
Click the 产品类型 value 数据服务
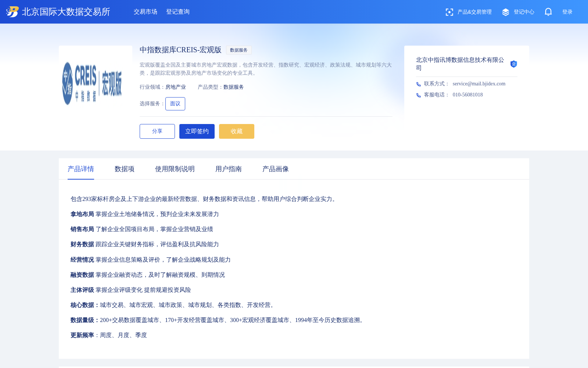coord(234,87)
